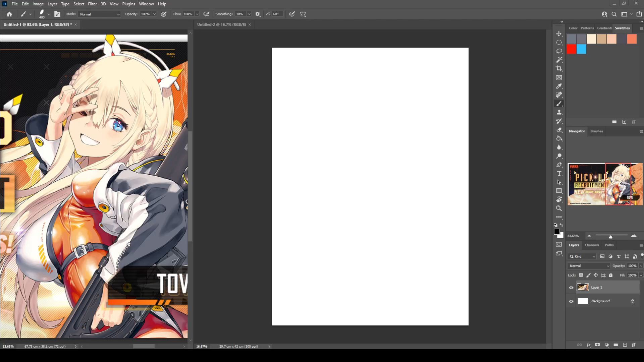The image size is (644, 362).
Task: Open the brush blending Mode dropdown
Action: [x=99, y=14]
